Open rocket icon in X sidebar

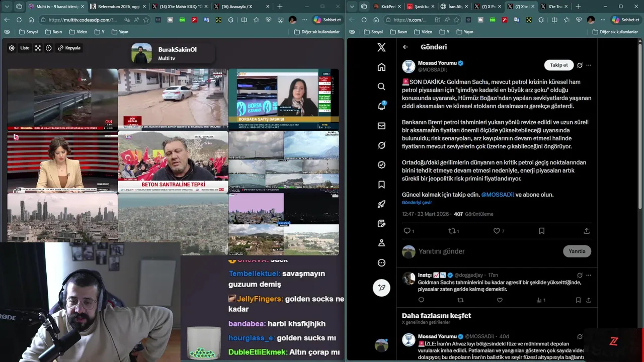(381, 204)
